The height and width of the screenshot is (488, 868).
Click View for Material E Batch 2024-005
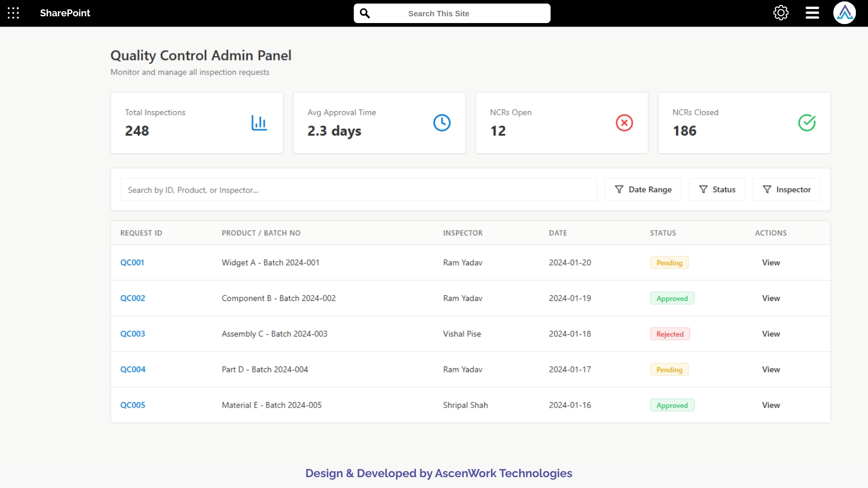point(771,405)
